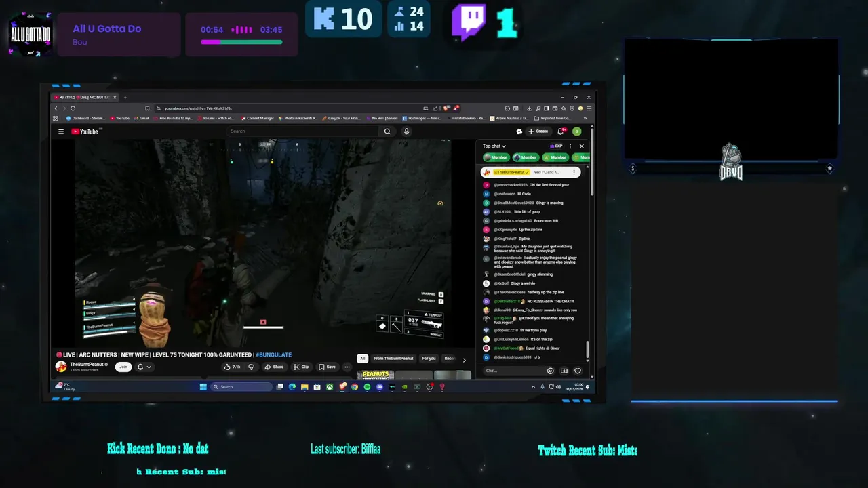Open more actions ellipsis under video
Viewport: 868px width, 488px height.
pos(347,367)
